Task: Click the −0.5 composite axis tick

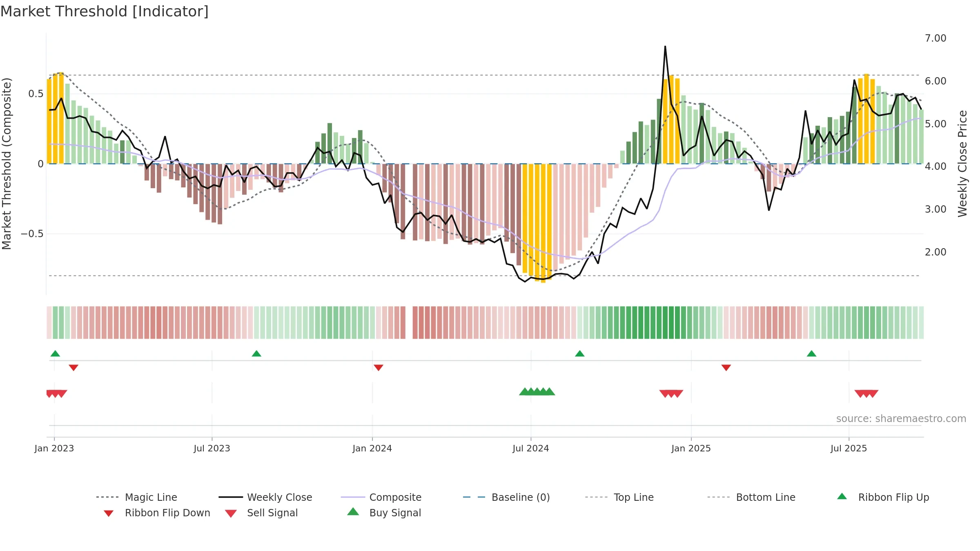Action: (x=32, y=234)
